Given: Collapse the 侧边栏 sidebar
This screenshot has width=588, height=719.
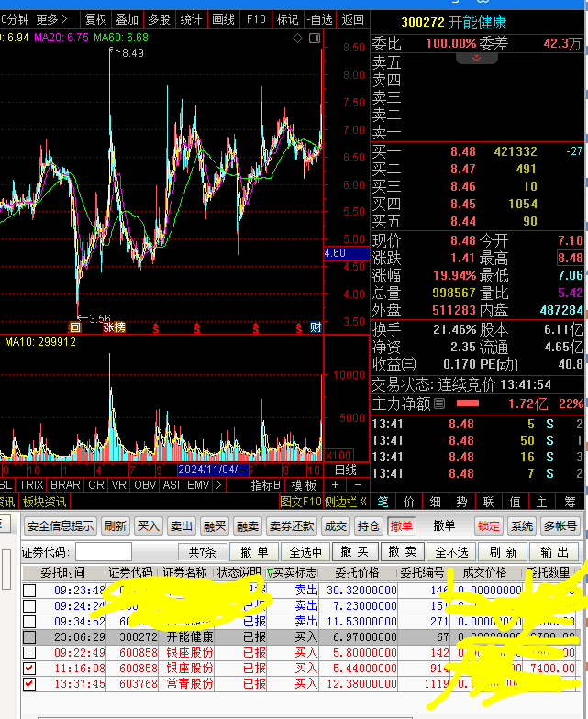Looking at the screenshot, I should click(347, 502).
